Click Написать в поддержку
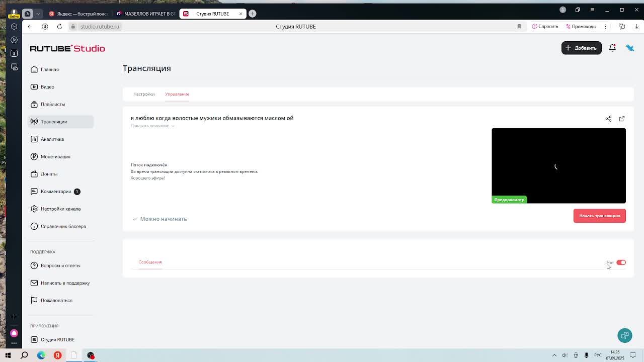 coord(60,283)
